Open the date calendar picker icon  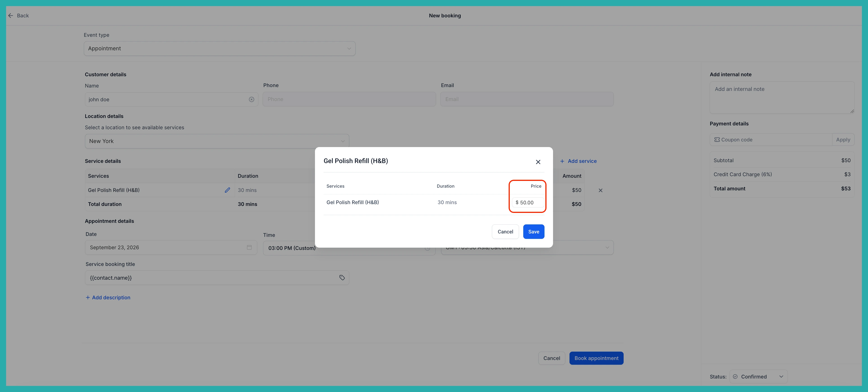pos(249,247)
